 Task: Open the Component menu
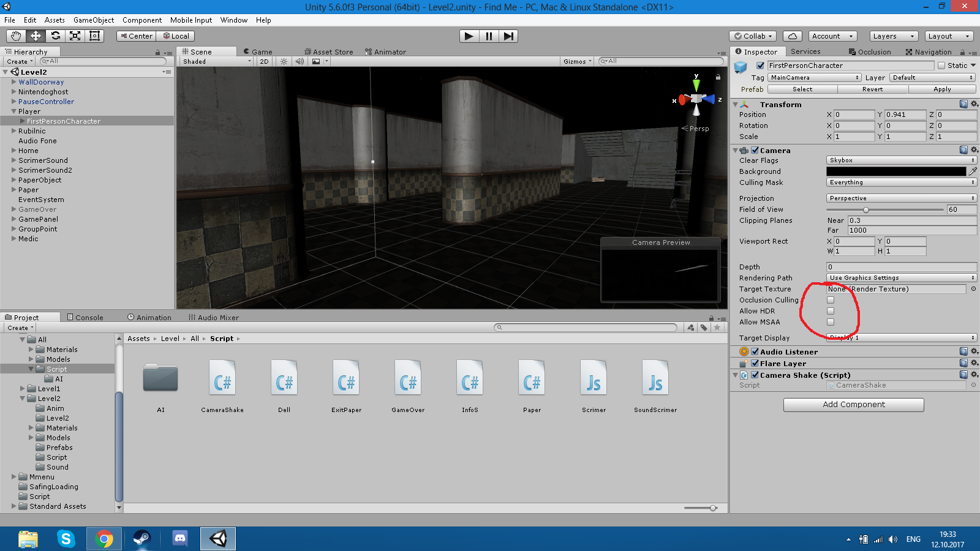pos(142,20)
